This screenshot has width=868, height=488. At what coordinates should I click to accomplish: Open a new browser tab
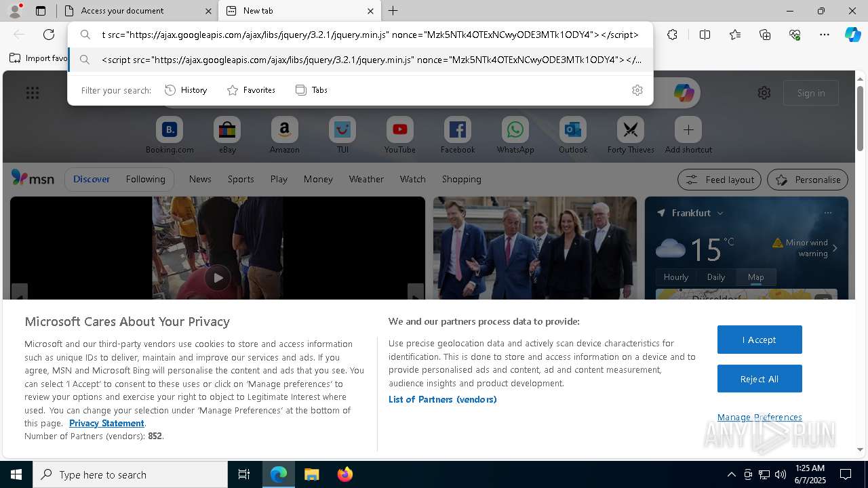pyautogui.click(x=393, y=11)
